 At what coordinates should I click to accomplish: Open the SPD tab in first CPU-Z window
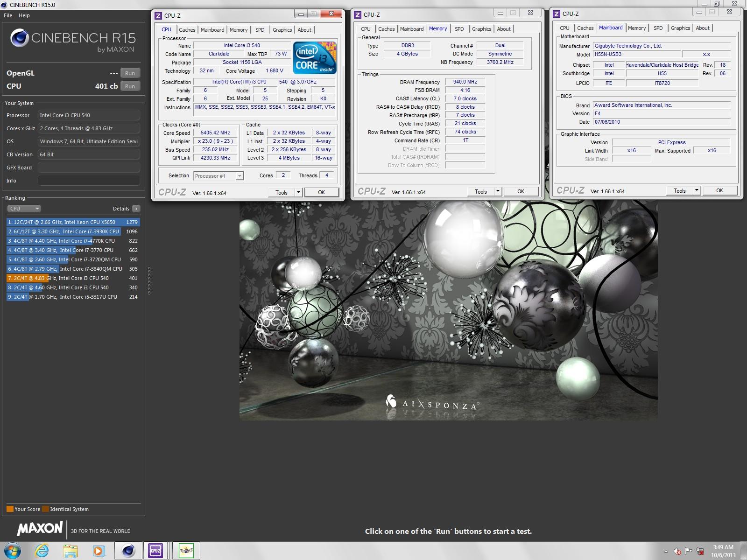pos(260,30)
